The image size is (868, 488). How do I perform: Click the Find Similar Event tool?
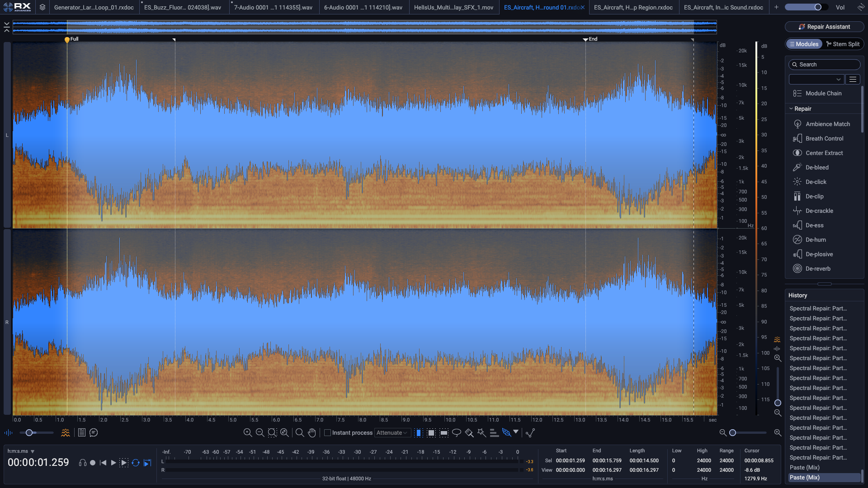pyautogui.click(x=530, y=433)
